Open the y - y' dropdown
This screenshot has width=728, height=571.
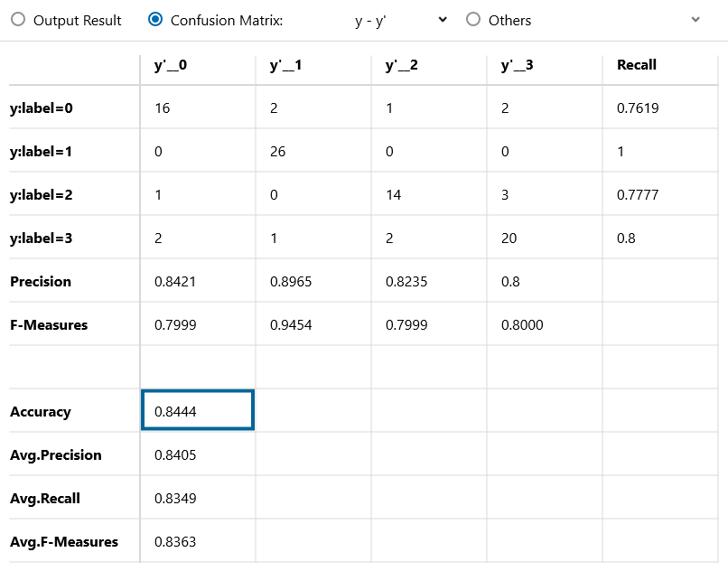pos(400,21)
